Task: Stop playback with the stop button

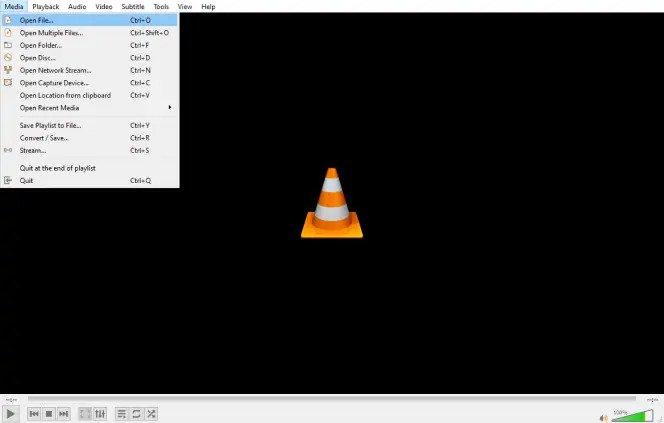Action: [x=49, y=414]
